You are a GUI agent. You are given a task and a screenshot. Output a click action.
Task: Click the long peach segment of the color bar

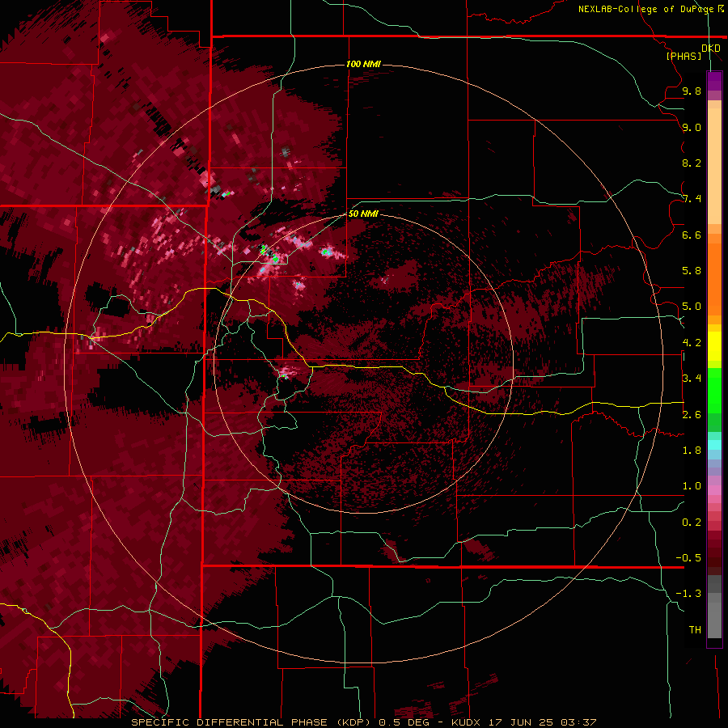pos(714,166)
